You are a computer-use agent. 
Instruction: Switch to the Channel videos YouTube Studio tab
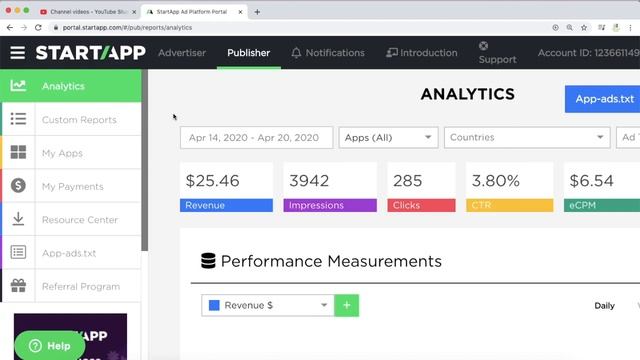pyautogui.click(x=88, y=12)
